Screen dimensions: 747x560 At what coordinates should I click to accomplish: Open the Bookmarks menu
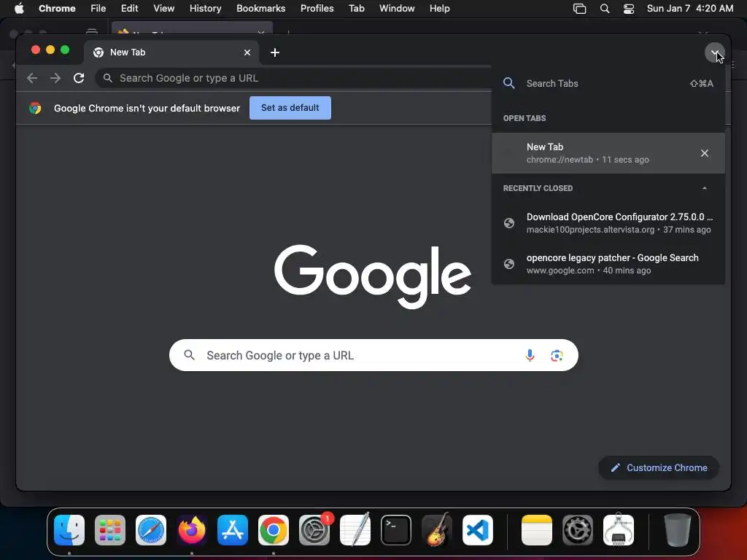pyautogui.click(x=260, y=8)
